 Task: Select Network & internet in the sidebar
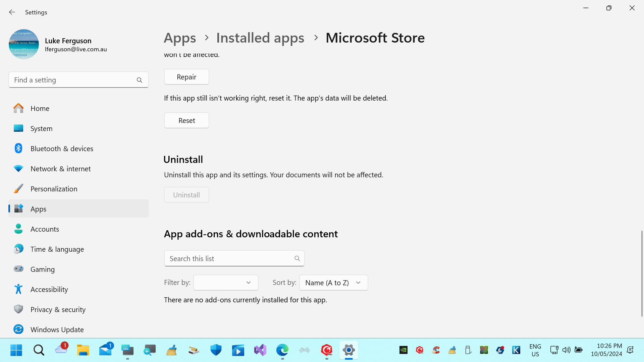[78, 169]
